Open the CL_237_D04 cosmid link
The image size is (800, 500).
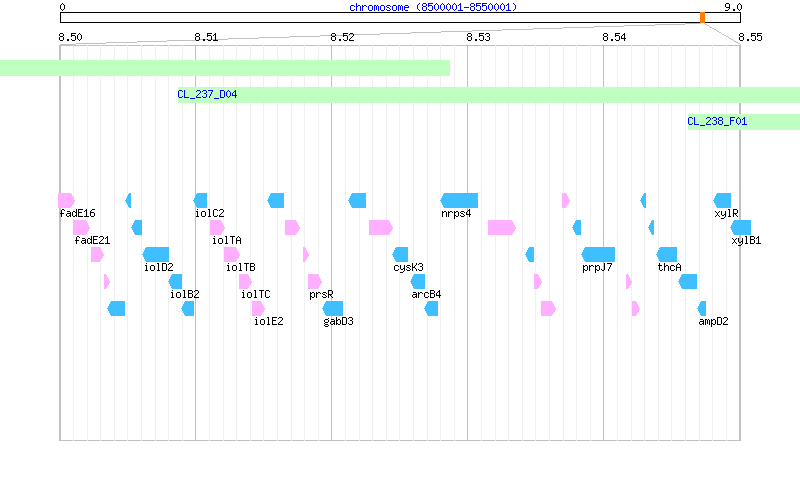(x=207, y=94)
